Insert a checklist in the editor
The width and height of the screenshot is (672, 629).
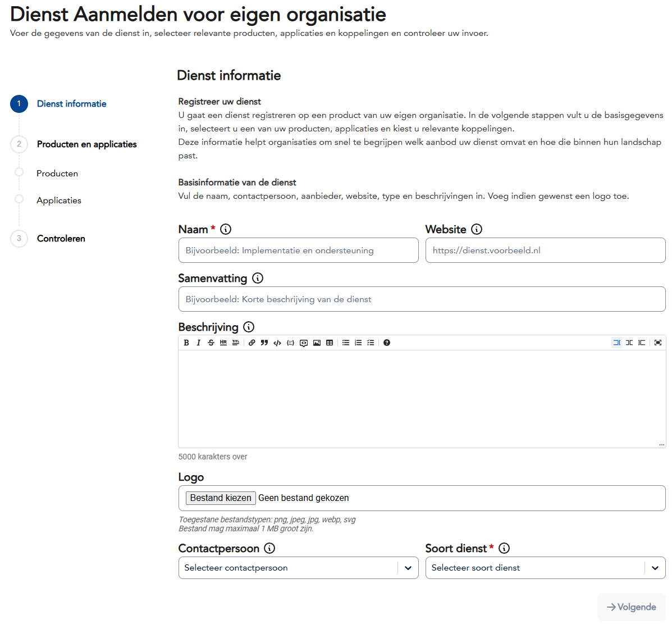point(371,343)
